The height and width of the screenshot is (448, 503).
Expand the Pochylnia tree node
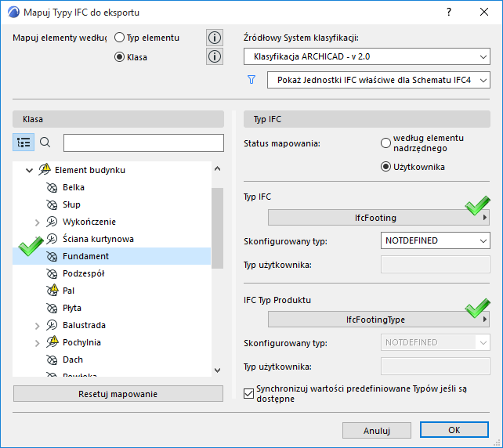[x=37, y=343]
